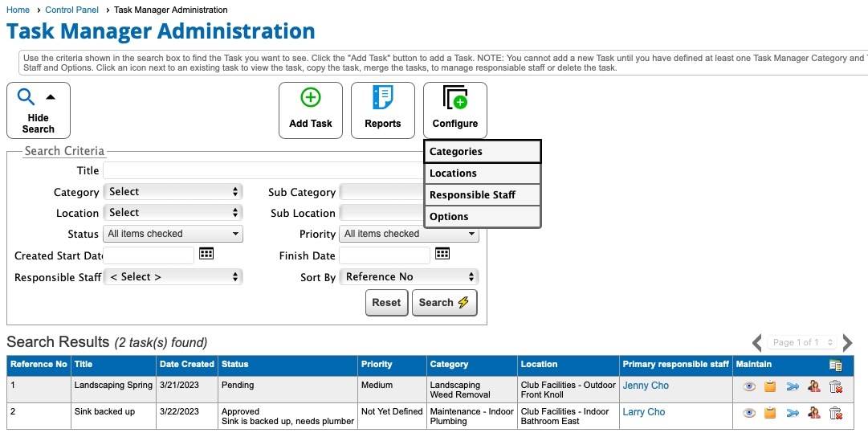Screen dimensions: 868x441
Task: Click the Primary responsible staff column header
Action: pyautogui.click(x=676, y=365)
